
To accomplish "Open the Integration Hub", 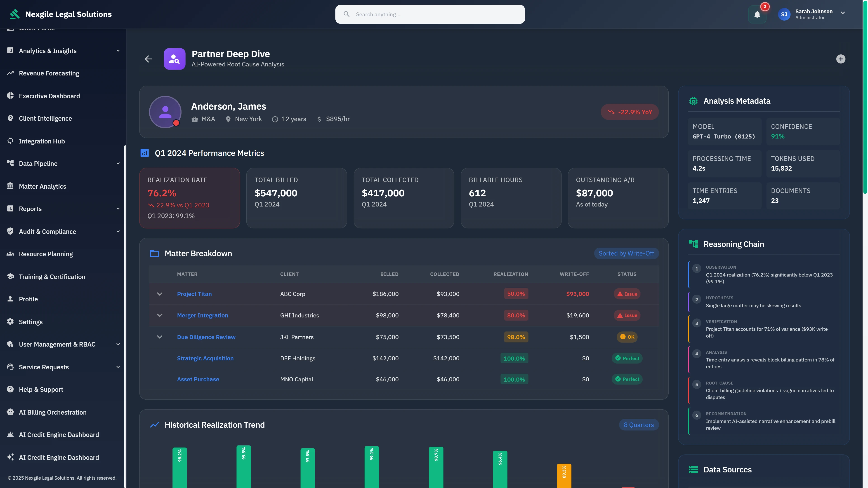I will 42,141.
